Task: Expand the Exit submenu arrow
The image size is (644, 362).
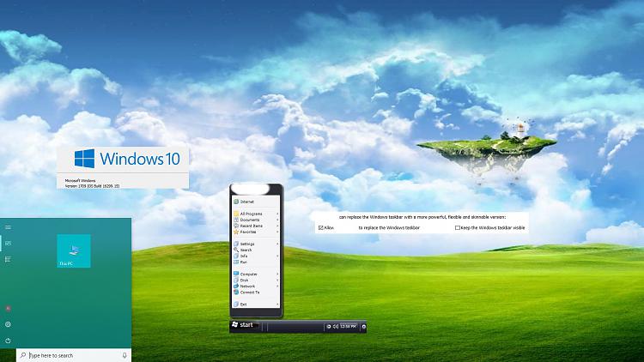Action: tap(277, 305)
